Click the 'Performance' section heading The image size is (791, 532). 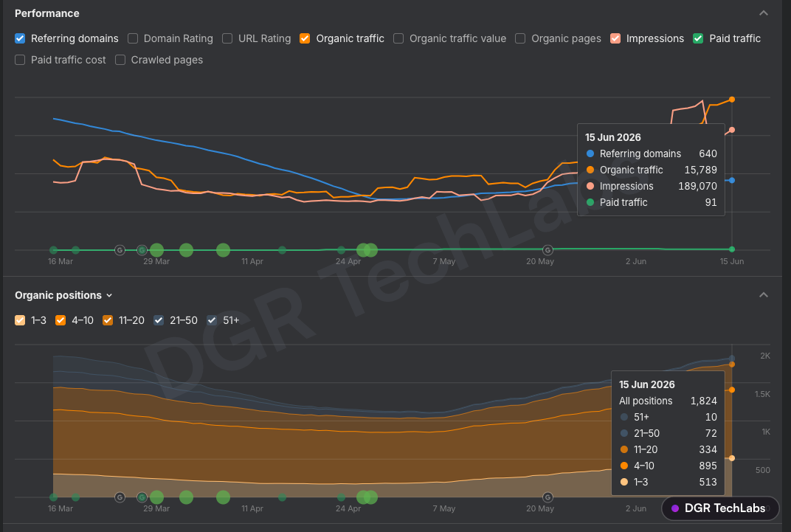pyautogui.click(x=47, y=13)
